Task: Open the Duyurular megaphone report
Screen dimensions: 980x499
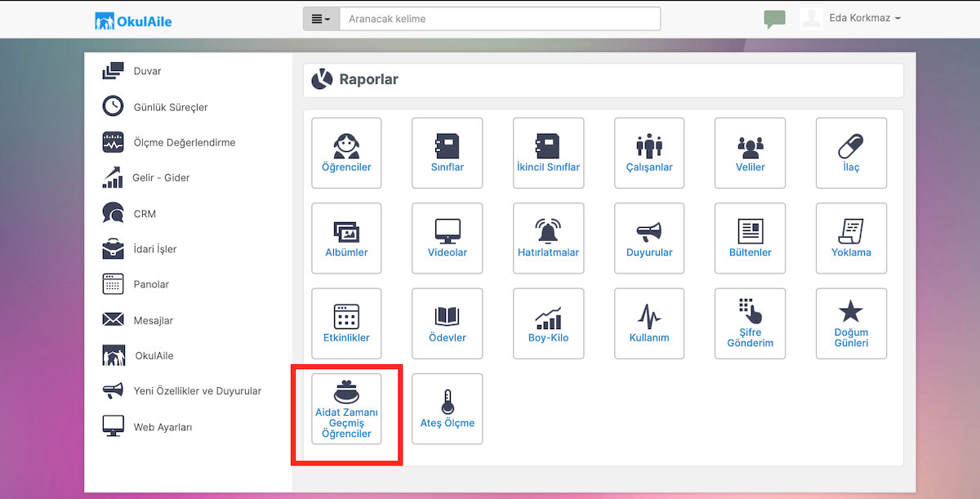Action: (649, 238)
